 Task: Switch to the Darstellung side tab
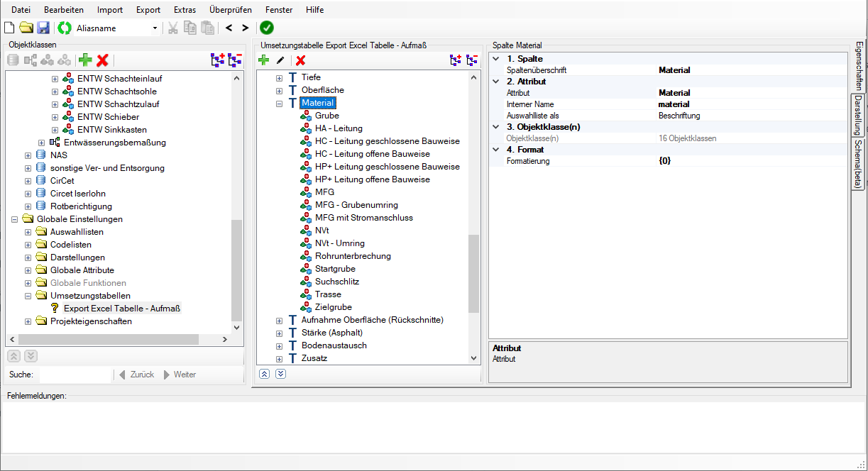coord(858,115)
